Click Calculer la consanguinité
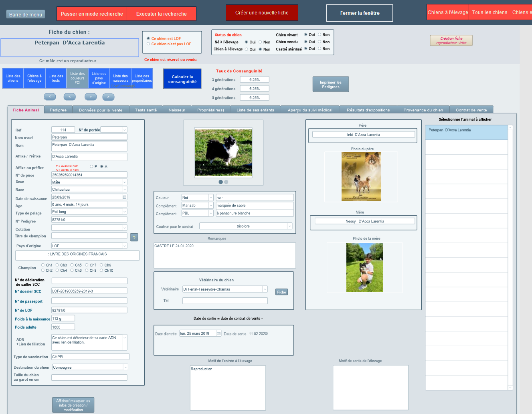The image size is (532, 414). pyautogui.click(x=182, y=79)
